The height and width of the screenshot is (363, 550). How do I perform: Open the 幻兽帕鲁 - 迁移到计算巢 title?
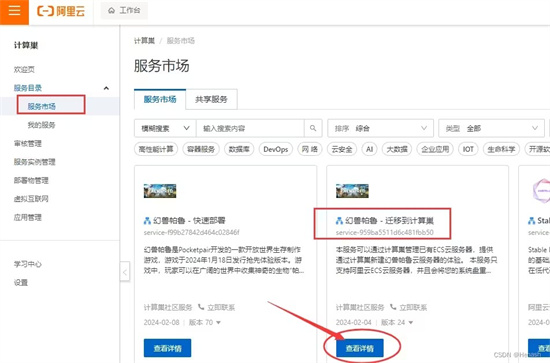pyautogui.click(x=389, y=221)
